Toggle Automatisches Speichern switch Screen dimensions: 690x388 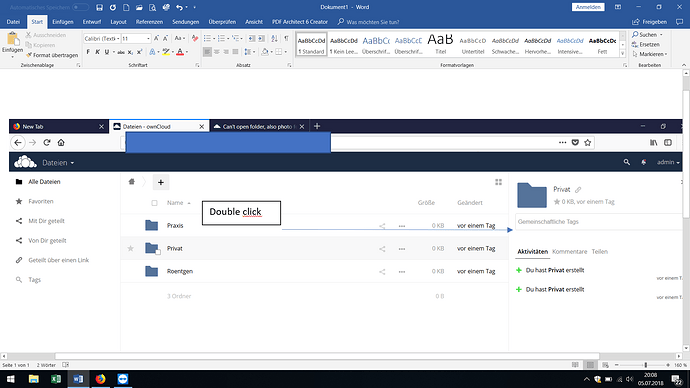point(80,7)
